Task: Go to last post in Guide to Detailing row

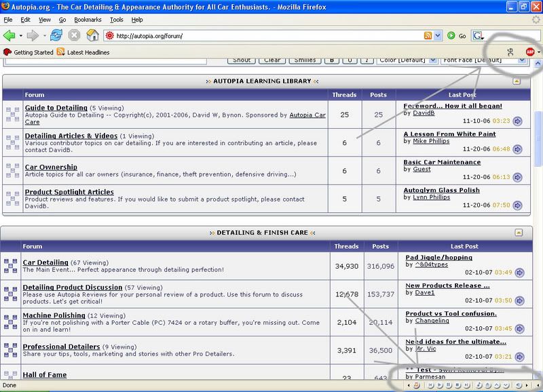Action: (x=517, y=121)
